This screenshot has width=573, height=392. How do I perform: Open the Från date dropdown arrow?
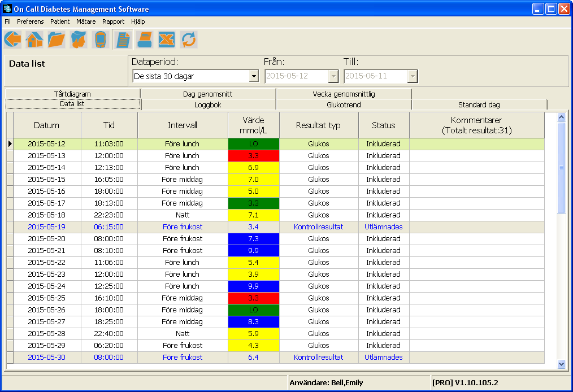pos(333,76)
